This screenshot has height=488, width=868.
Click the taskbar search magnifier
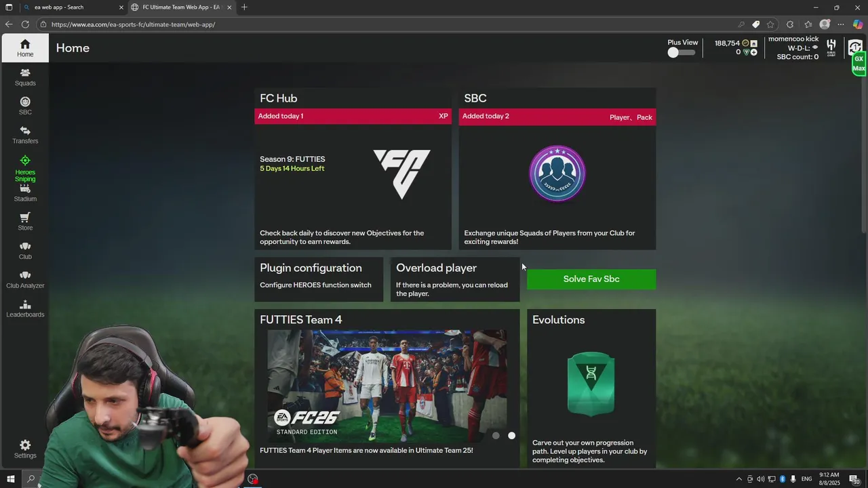click(x=31, y=479)
